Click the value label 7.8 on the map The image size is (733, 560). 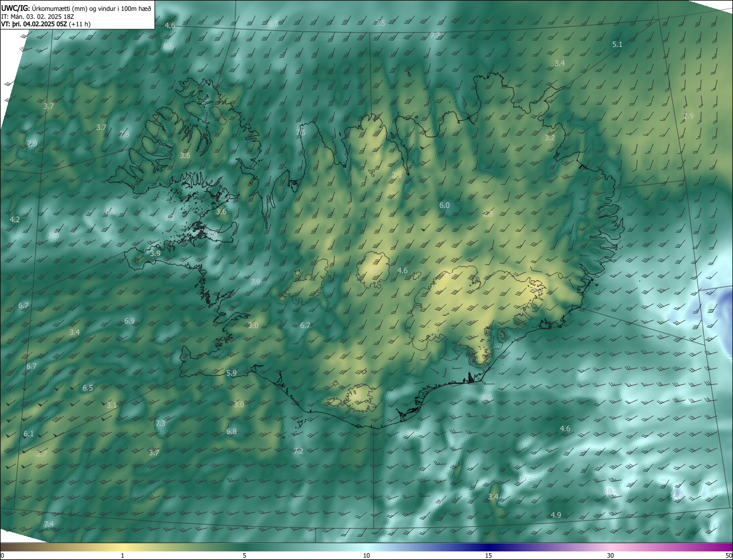pyautogui.click(x=124, y=135)
